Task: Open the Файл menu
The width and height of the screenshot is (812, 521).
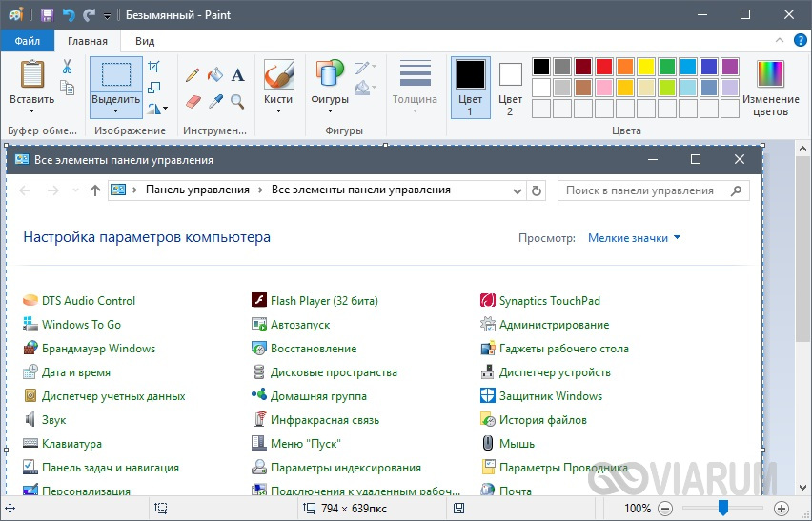Action: click(x=27, y=41)
